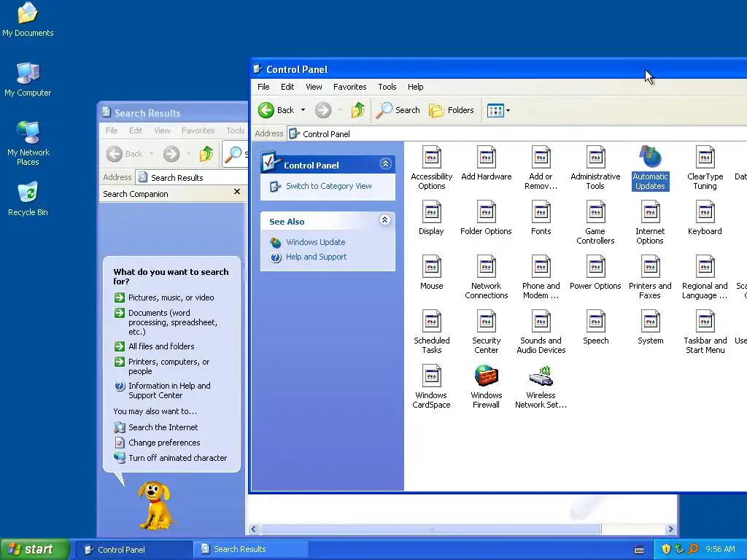Image resolution: width=747 pixels, height=560 pixels.
Task: Open Windows CardSpace icon
Action: (431, 386)
